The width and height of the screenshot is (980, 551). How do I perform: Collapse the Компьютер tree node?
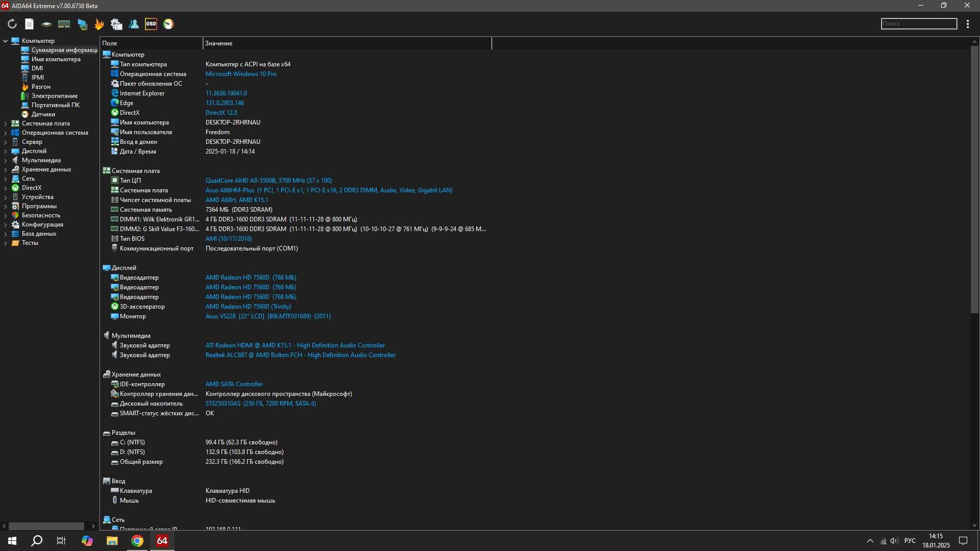(5, 41)
